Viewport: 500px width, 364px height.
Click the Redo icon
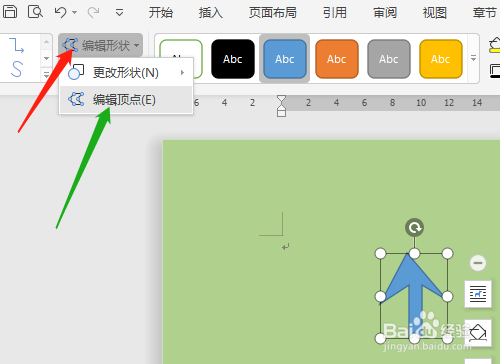click(93, 13)
